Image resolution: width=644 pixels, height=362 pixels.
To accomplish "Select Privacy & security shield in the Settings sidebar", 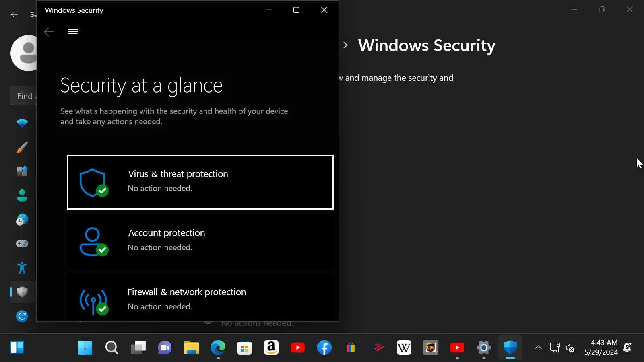I will (x=22, y=292).
